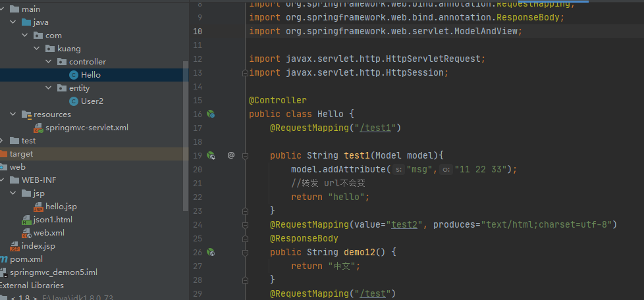
Task: Click Spring bean gutter icon on line 16
Action: coord(211,114)
